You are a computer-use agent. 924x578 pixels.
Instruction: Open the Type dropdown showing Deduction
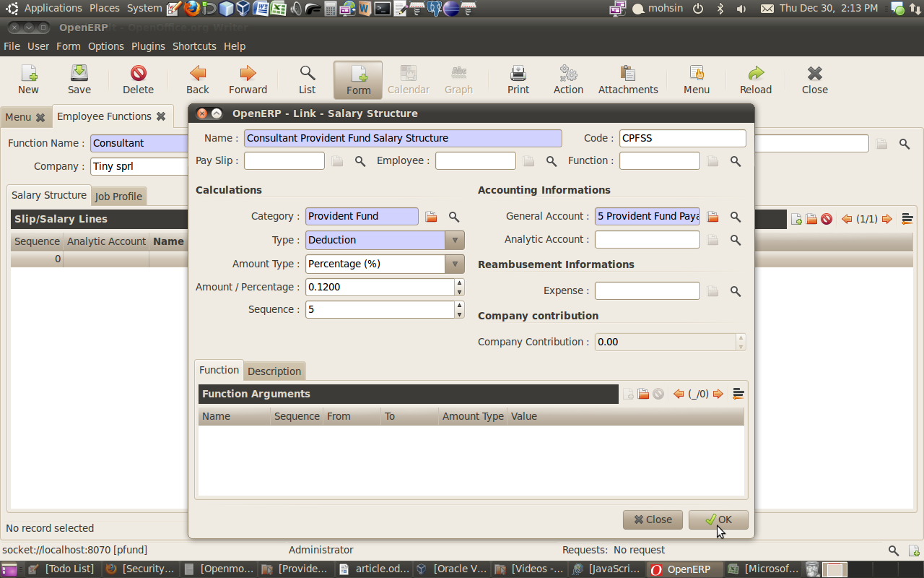pyautogui.click(x=455, y=240)
